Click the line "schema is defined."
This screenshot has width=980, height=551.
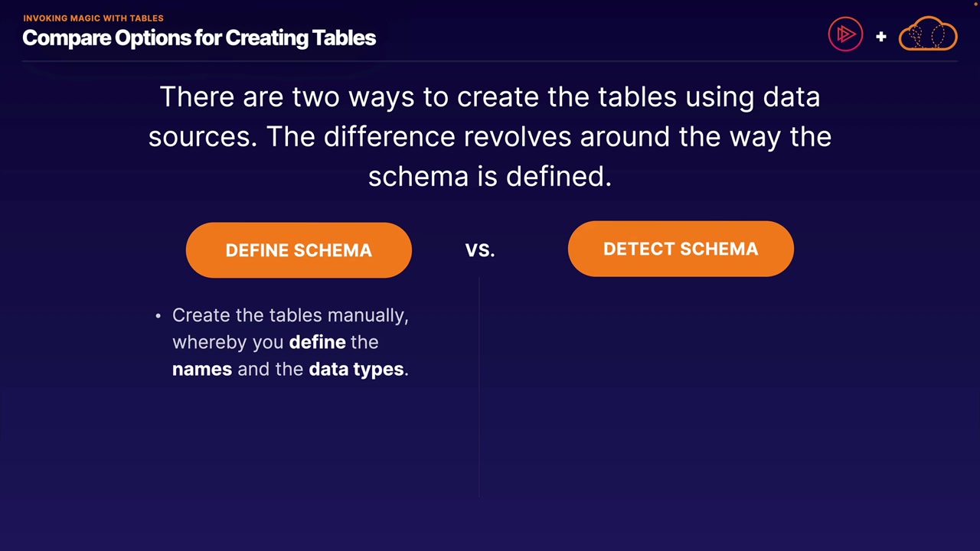click(x=490, y=176)
